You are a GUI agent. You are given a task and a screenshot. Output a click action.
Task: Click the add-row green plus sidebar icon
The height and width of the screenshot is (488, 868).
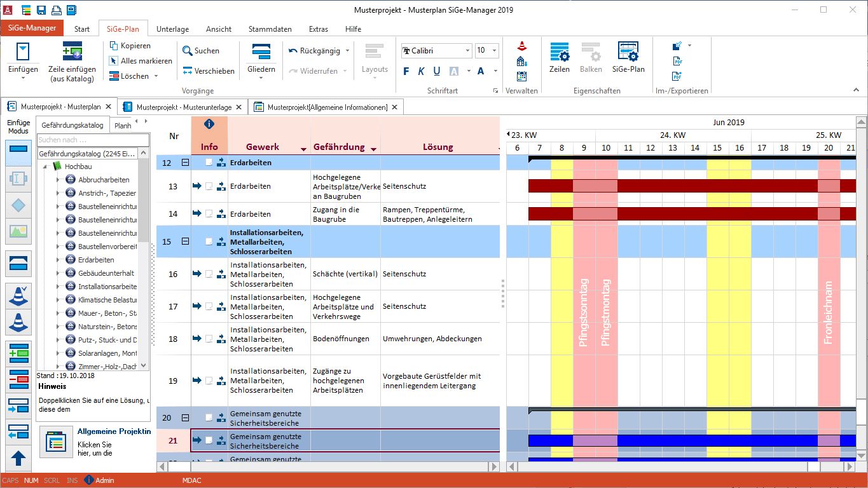click(18, 354)
